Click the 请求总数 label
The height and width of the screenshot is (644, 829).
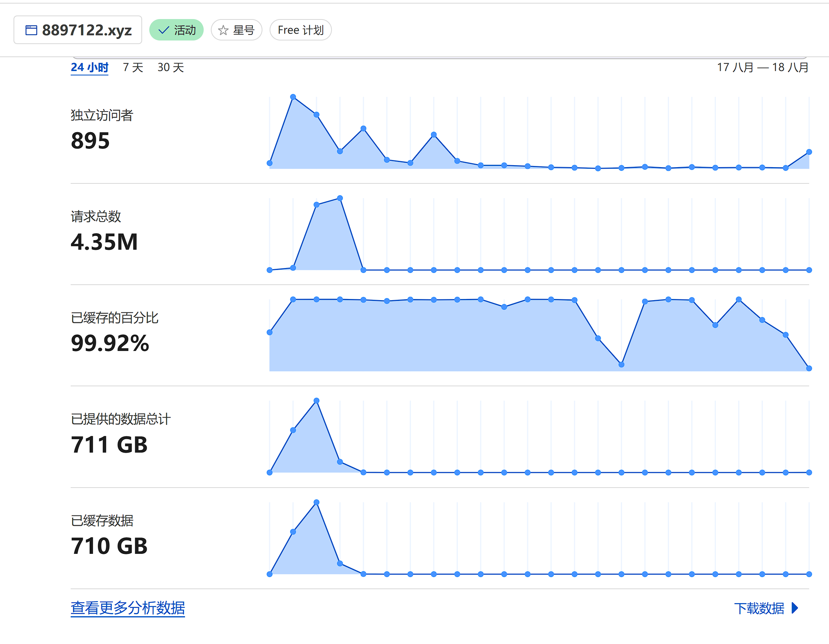tap(96, 216)
